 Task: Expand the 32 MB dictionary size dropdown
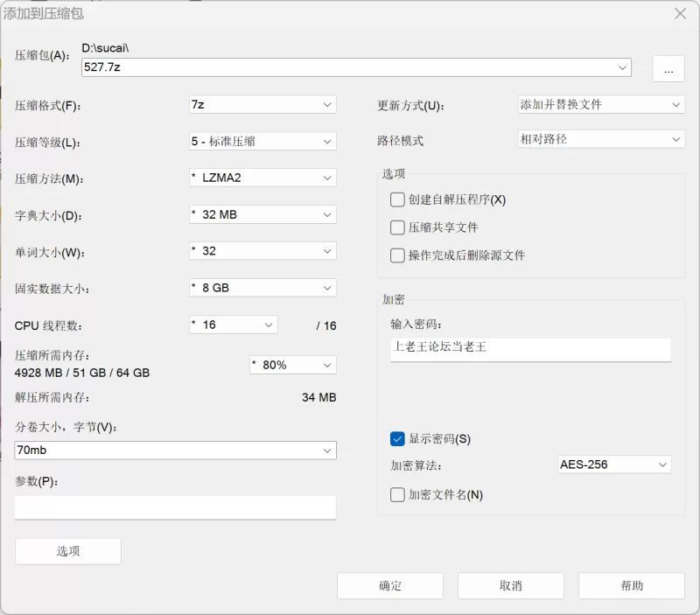point(262,214)
